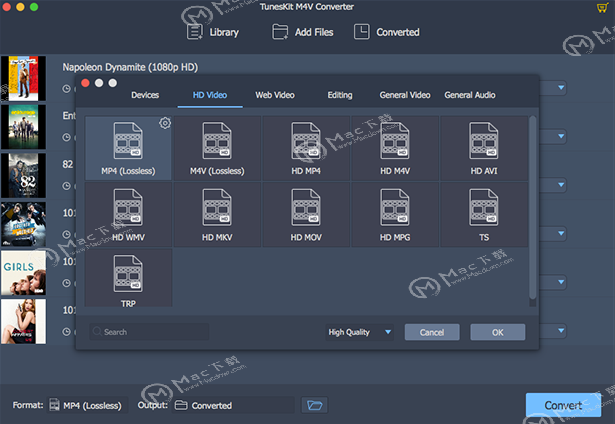Select the Girls poster thumbnail

click(23, 273)
